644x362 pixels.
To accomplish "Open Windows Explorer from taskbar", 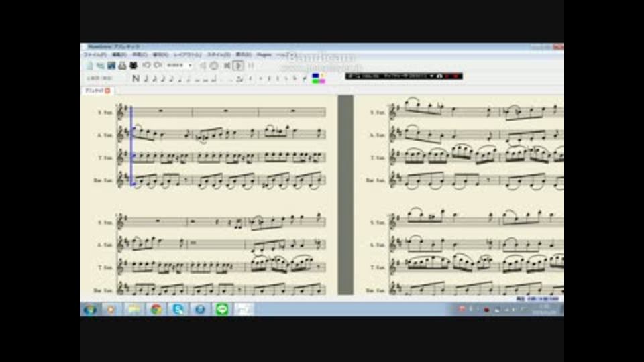I will tap(134, 310).
